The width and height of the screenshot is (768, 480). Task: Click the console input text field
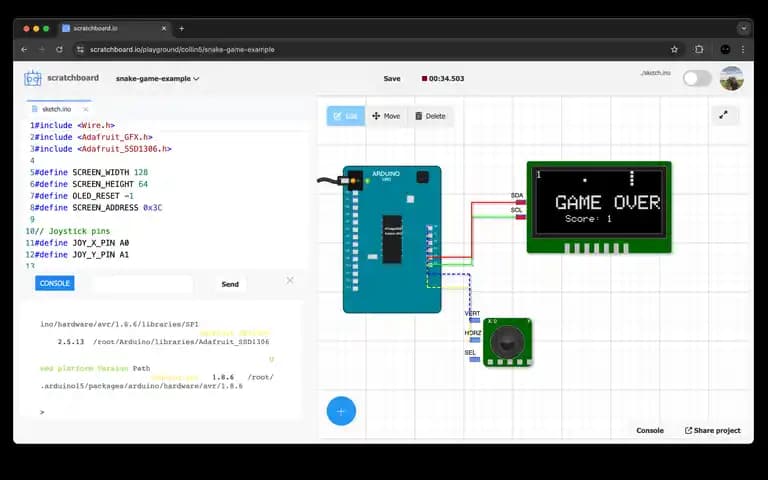tap(143, 284)
